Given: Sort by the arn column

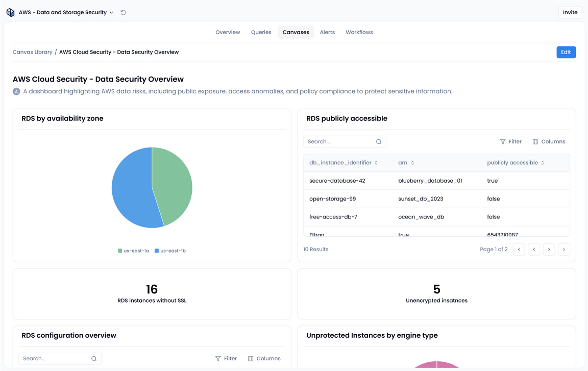Looking at the screenshot, I should coord(406,163).
